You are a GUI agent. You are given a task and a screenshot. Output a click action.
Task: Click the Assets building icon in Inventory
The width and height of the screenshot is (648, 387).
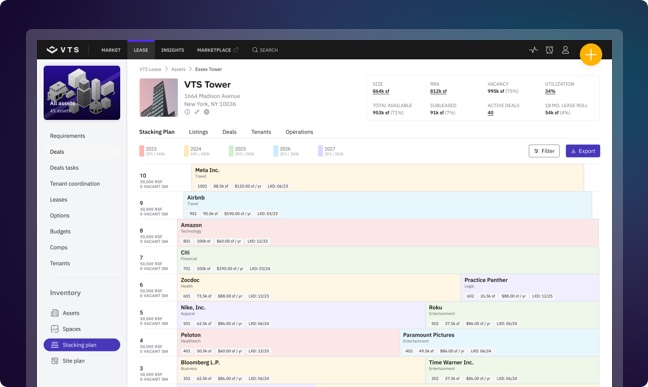55,313
